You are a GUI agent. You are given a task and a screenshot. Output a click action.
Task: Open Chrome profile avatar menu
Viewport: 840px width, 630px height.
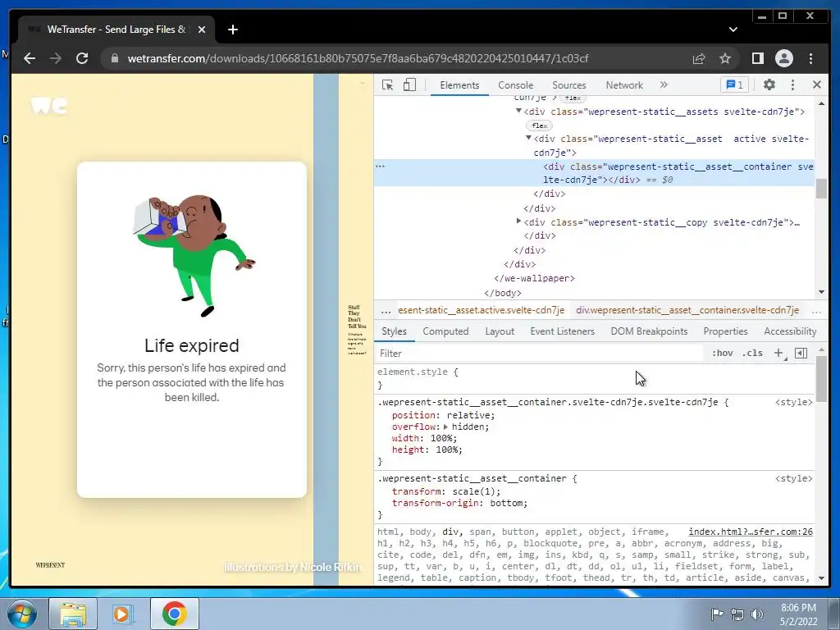pos(783,58)
